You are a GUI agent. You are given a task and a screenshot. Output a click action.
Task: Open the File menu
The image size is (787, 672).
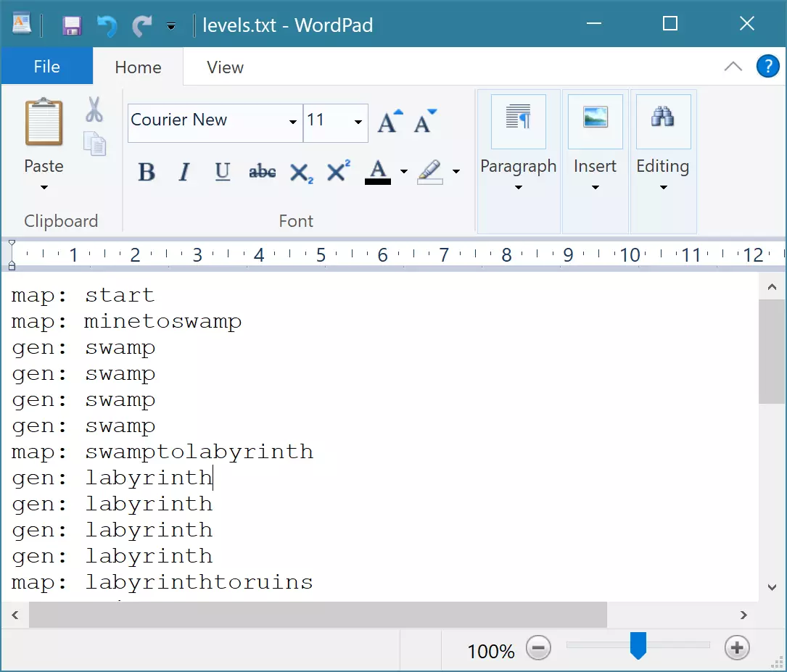pyautogui.click(x=47, y=67)
